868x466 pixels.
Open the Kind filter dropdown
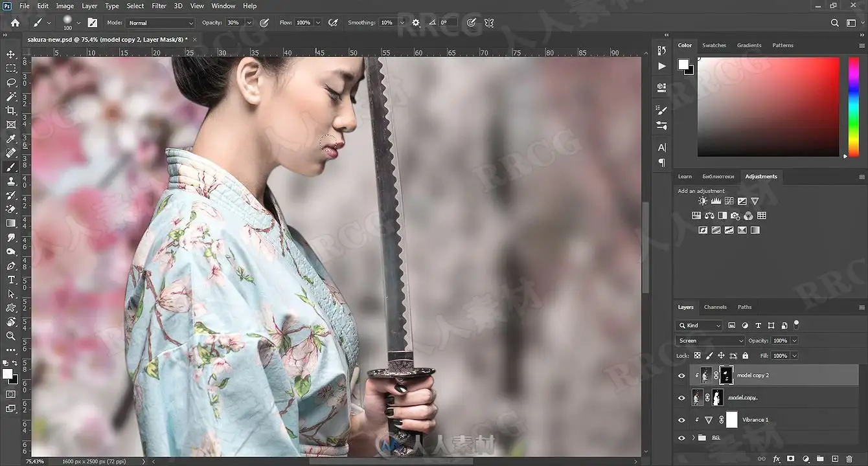click(x=698, y=325)
